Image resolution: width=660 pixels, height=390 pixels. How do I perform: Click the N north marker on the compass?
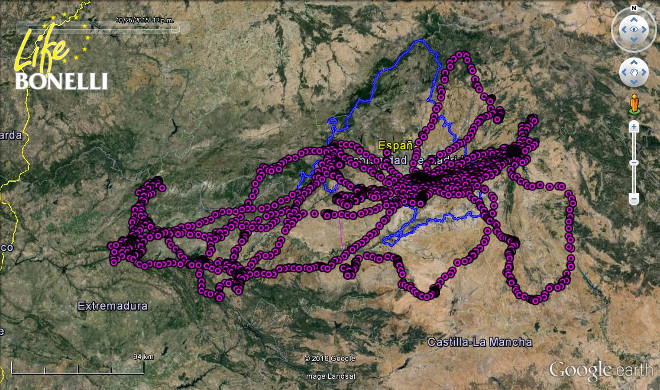(634, 8)
